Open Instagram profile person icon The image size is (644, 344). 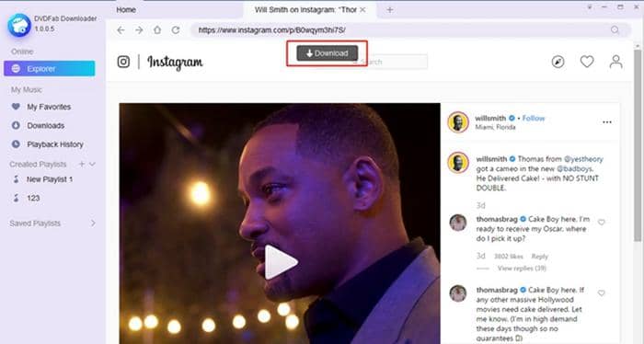pos(615,62)
